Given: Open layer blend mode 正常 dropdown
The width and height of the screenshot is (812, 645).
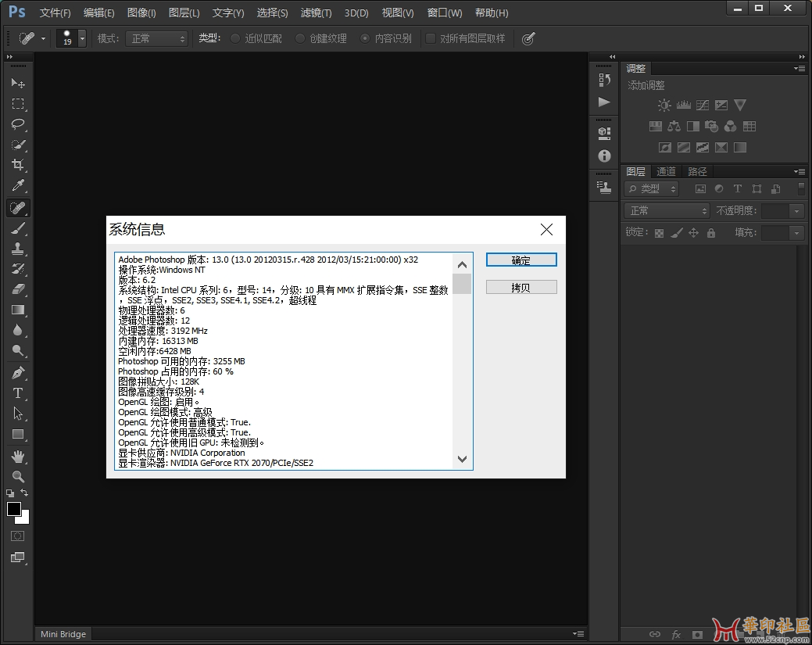Looking at the screenshot, I should (667, 211).
